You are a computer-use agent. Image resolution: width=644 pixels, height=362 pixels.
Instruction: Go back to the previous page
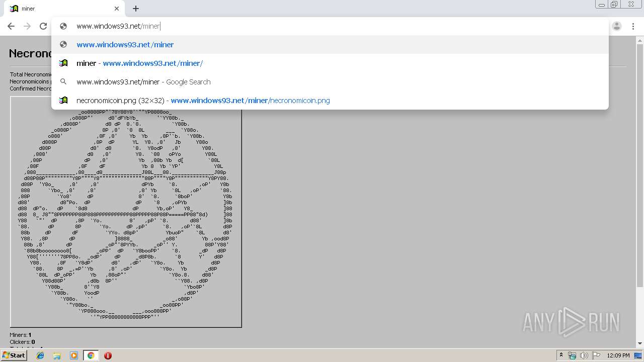pyautogui.click(x=11, y=26)
